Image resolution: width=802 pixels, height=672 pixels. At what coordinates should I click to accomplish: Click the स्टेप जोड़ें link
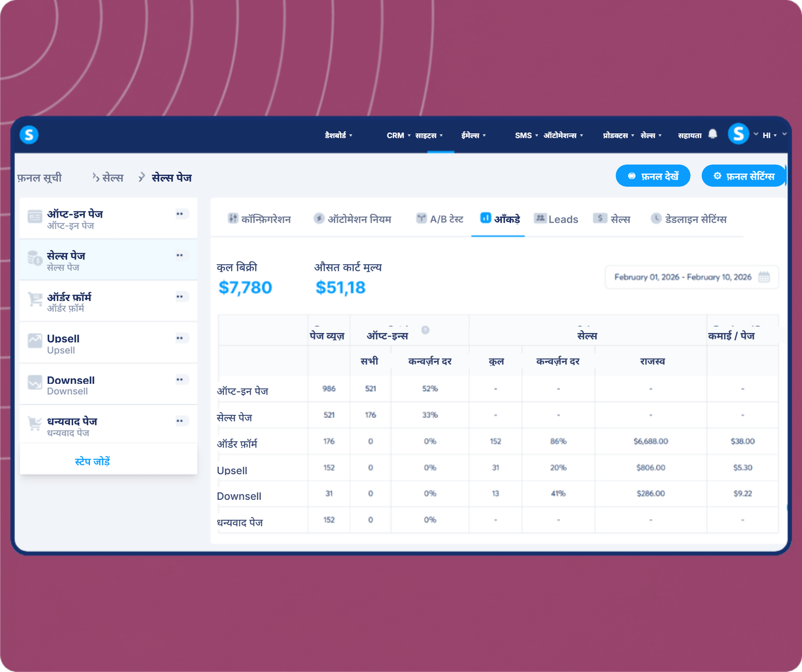pyautogui.click(x=92, y=461)
